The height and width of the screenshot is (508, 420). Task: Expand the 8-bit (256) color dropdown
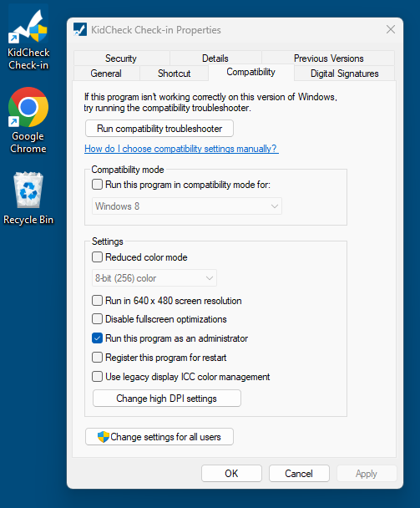[x=154, y=278]
